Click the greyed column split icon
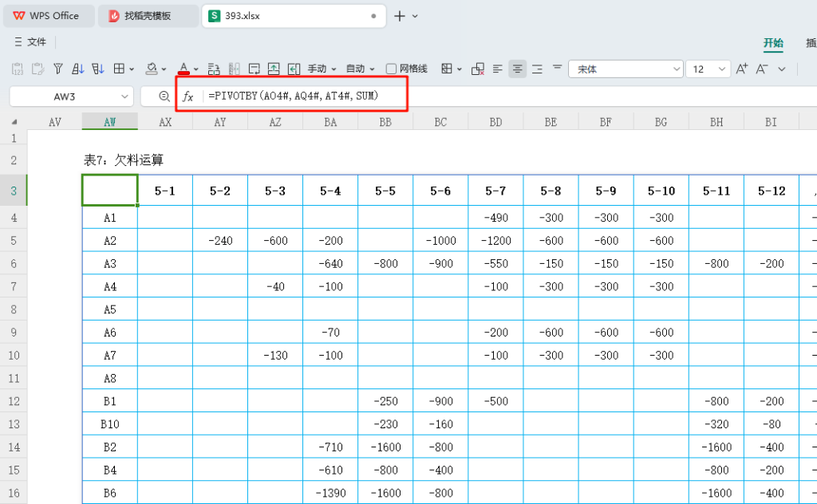Screen dimensions: 817x504 [x=234, y=69]
